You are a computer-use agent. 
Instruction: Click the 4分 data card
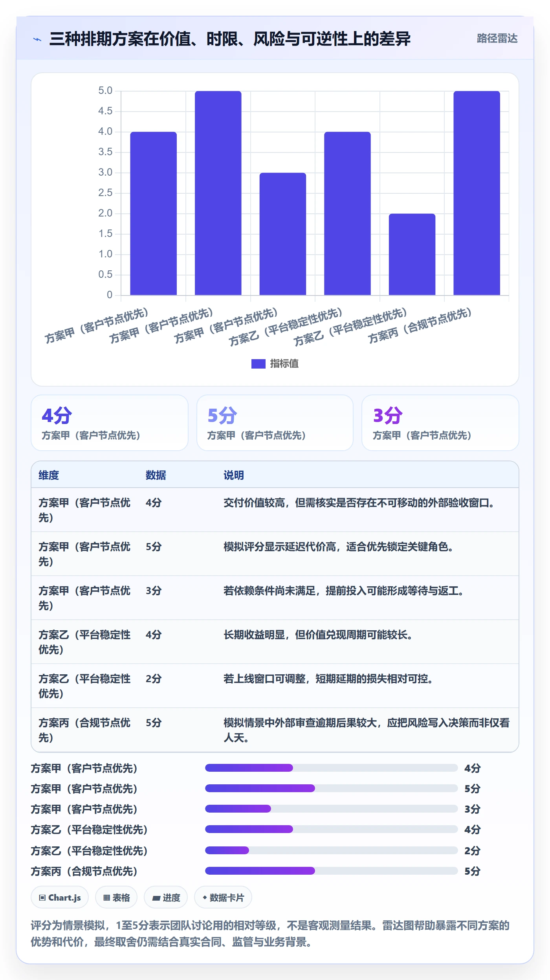tap(110, 423)
